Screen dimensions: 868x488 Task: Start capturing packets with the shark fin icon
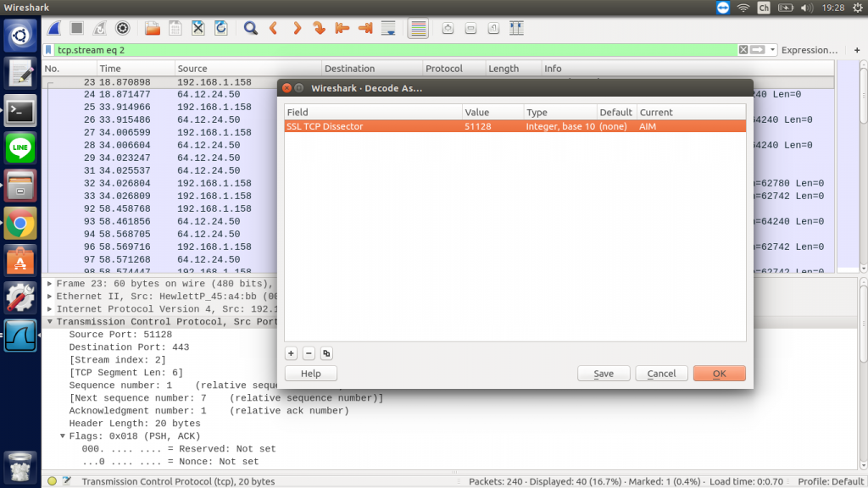coord(54,28)
